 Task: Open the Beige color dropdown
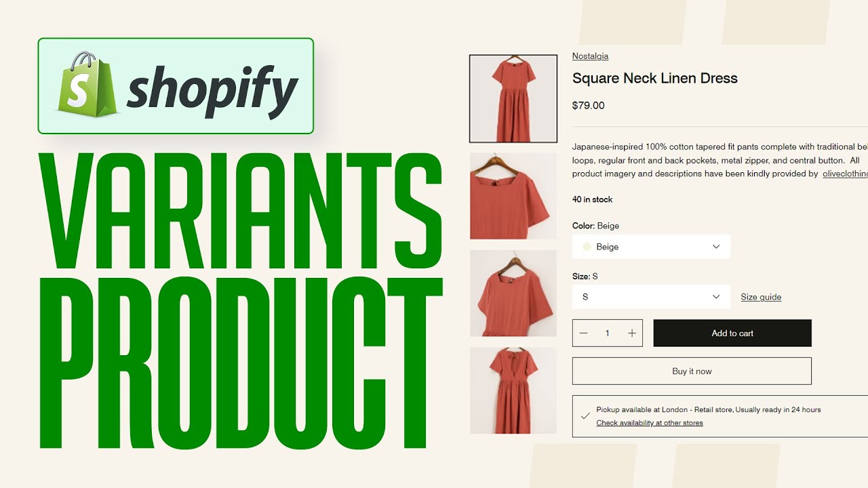pyautogui.click(x=651, y=247)
